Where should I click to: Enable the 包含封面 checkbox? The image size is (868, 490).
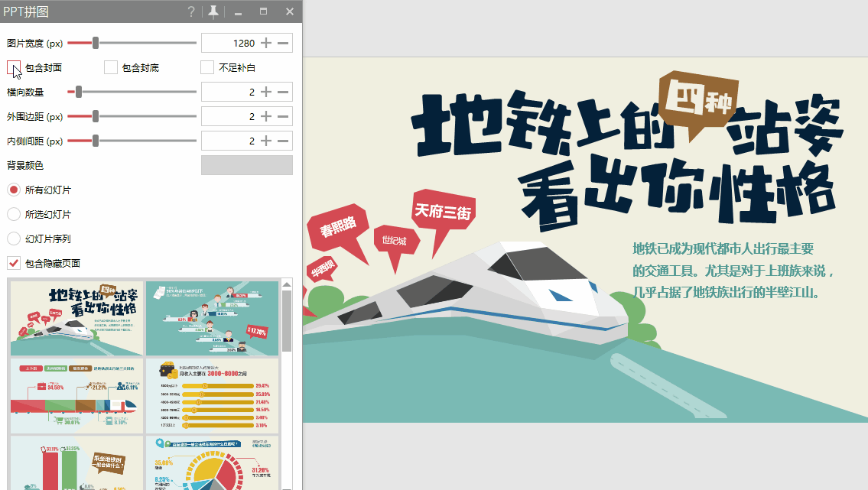14,68
